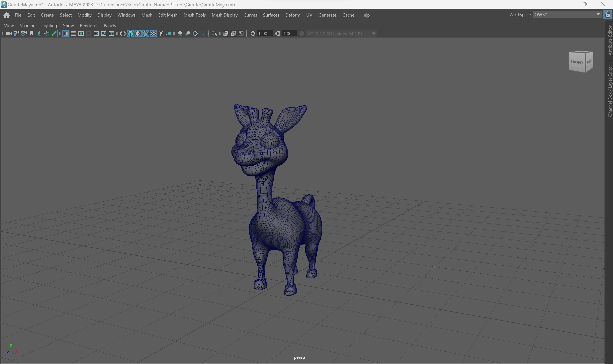Click FRONT face of the view cube
The height and width of the screenshot is (364, 613).
tap(577, 62)
